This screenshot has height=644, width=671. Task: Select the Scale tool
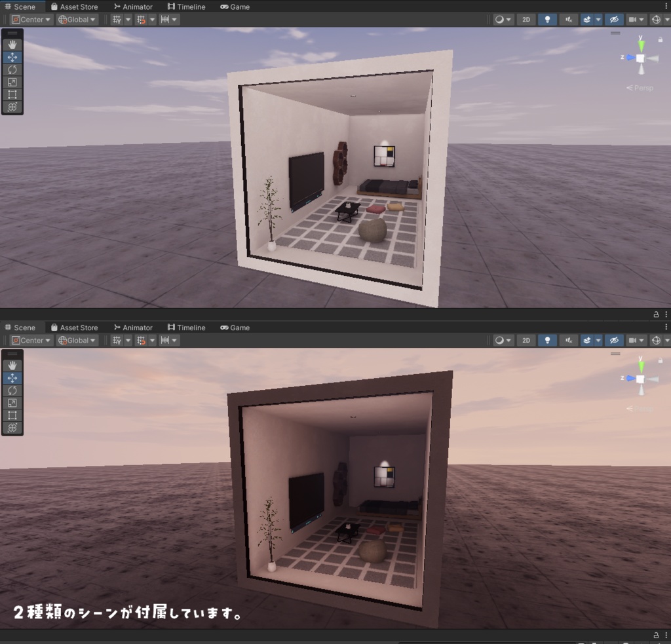click(x=12, y=82)
